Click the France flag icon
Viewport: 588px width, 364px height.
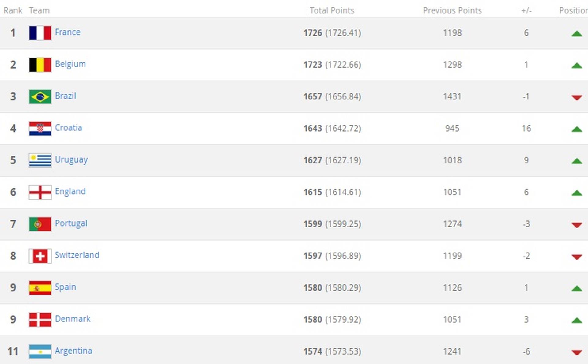click(x=40, y=33)
